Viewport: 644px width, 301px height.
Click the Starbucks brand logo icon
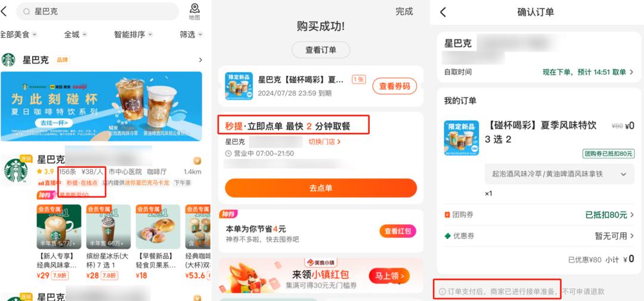pos(8,60)
